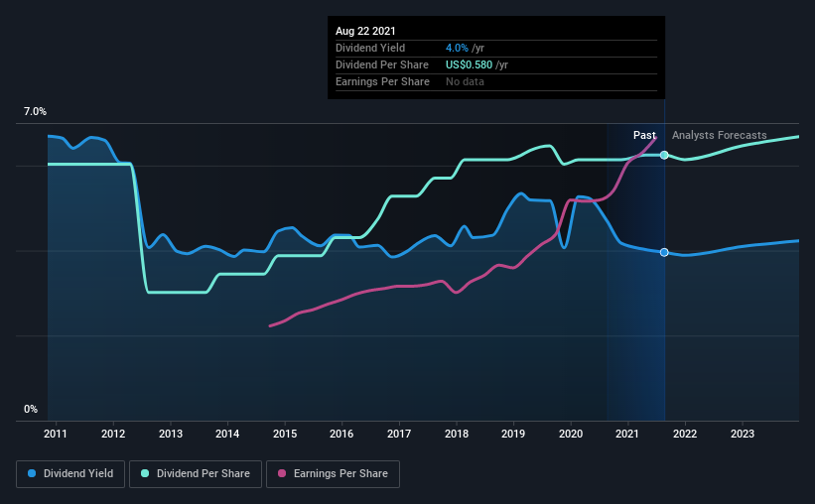
Task: Click the blue data point marker on Dividend Yield line
Action: pos(664,252)
